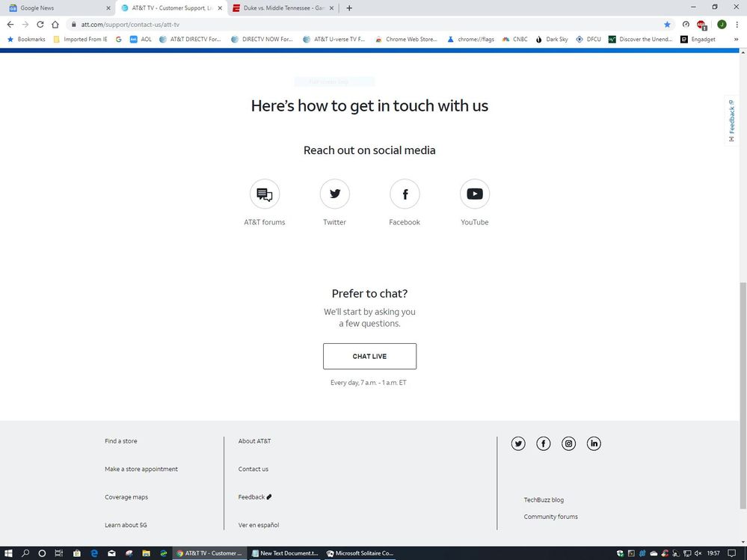Open the TechBuzz blog link

[544, 500]
